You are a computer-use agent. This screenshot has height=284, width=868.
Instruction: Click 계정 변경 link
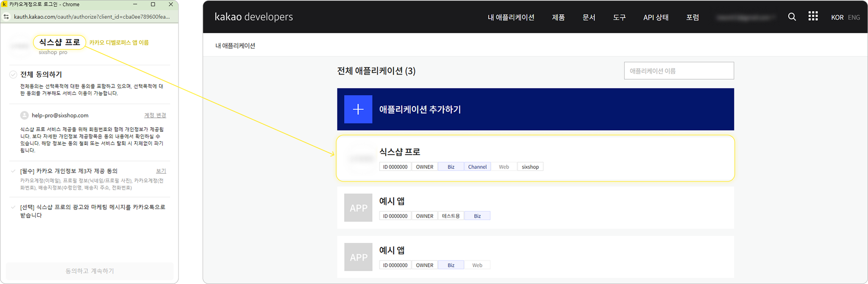click(x=155, y=115)
